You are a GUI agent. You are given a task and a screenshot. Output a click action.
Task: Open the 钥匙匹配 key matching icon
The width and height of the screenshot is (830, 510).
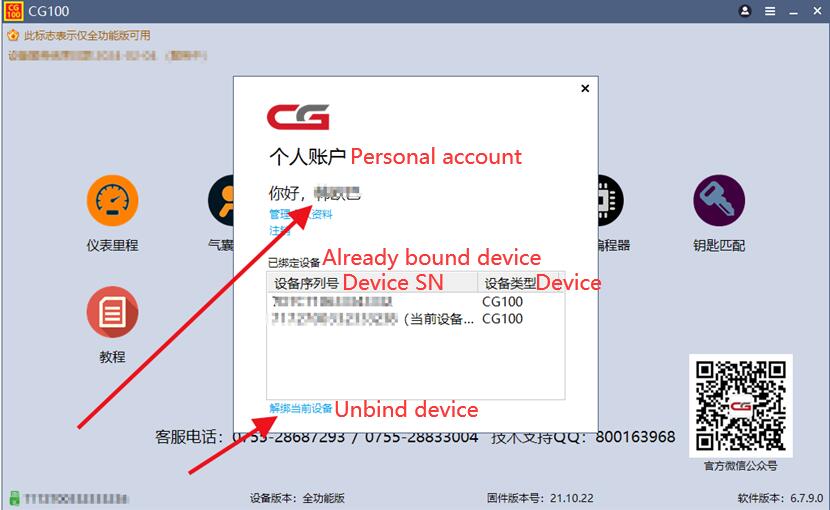click(x=719, y=201)
